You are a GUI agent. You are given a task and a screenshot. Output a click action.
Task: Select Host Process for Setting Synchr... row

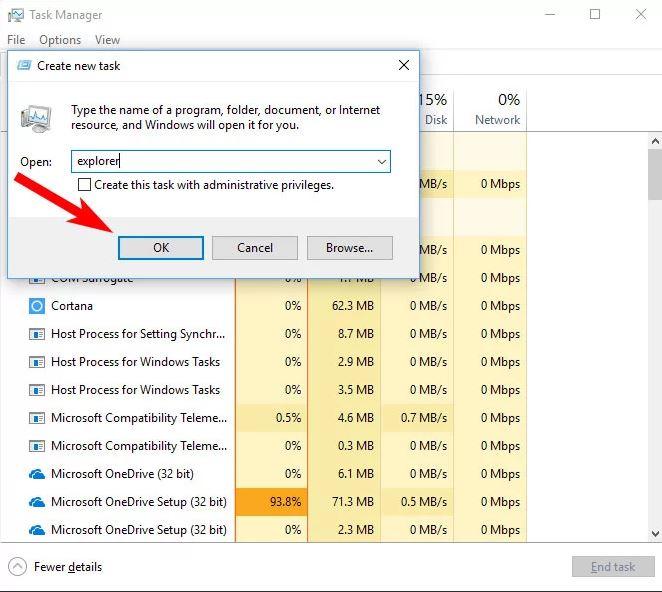coord(138,334)
